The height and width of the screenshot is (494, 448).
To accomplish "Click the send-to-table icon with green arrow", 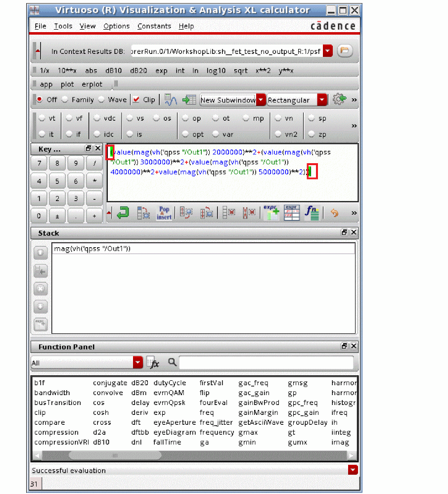I will 189,100.
